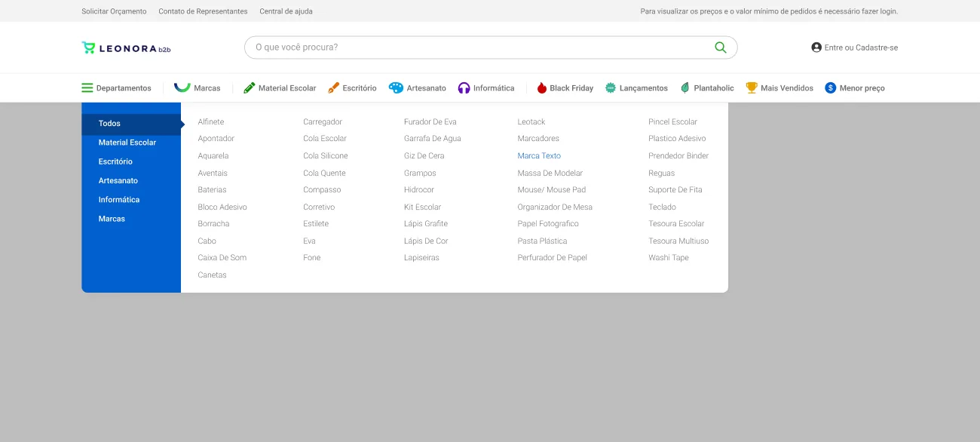This screenshot has width=980, height=442.
Task: Open the Massa De Modelar category
Action: tap(550, 173)
